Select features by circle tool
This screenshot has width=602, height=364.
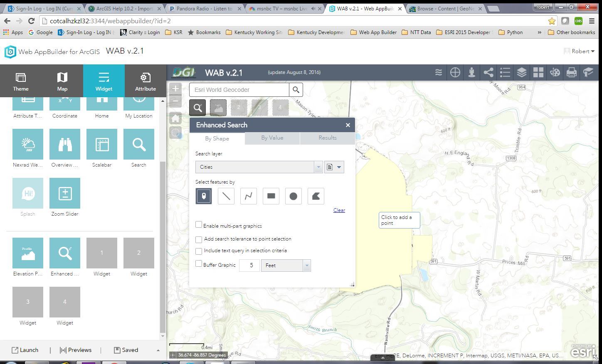(x=294, y=196)
